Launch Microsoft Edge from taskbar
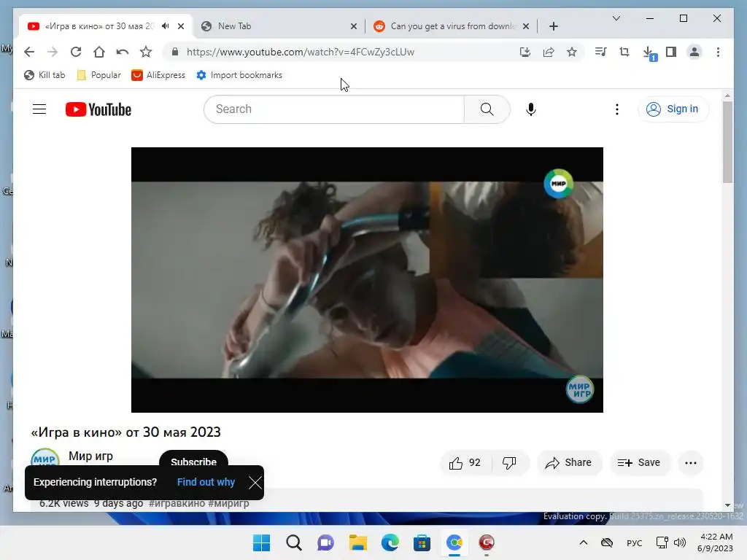The width and height of the screenshot is (747, 560). [390, 542]
